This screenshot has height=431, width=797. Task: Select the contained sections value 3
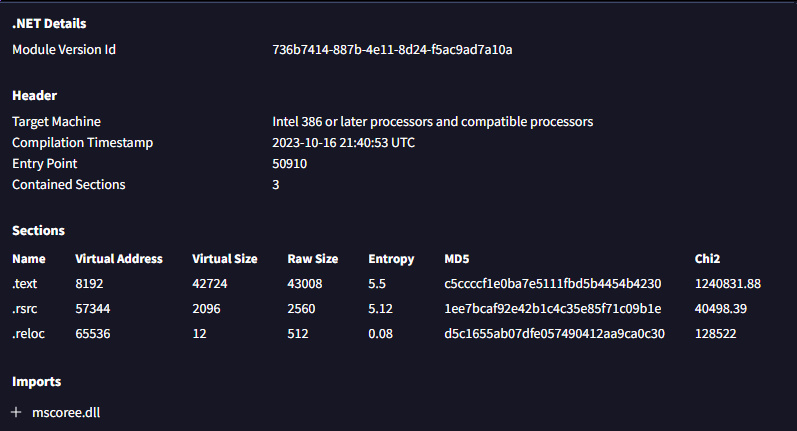tap(275, 184)
